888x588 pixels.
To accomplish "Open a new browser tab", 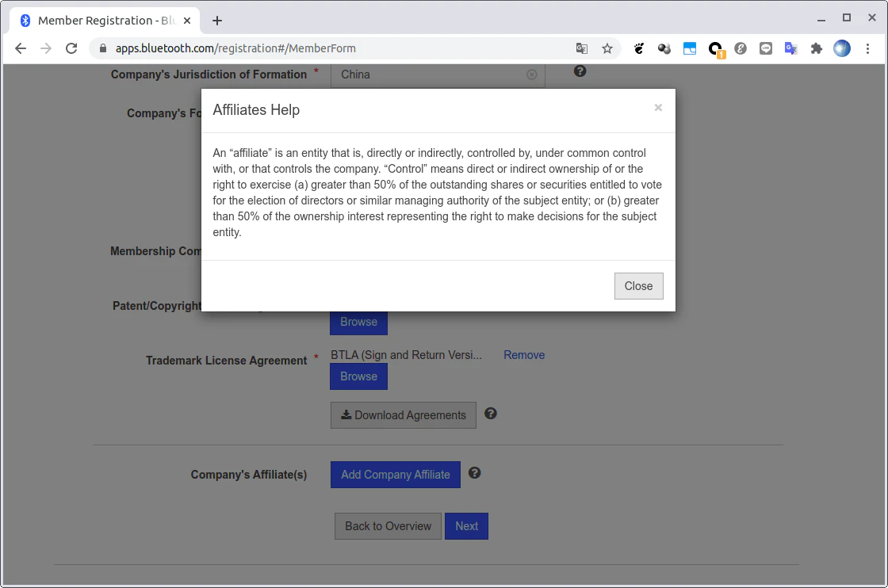I will (217, 21).
